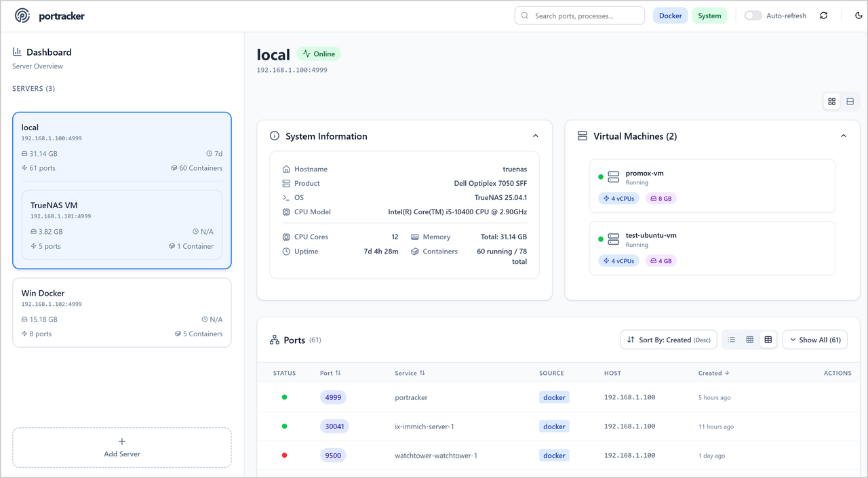
Task: Click the refresh icon in the header
Action: click(823, 16)
